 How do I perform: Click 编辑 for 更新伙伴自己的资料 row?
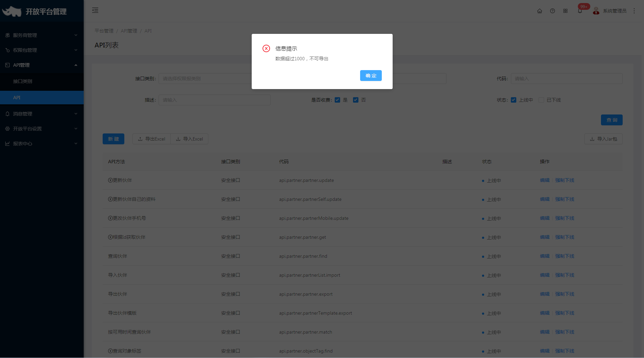pos(545,199)
